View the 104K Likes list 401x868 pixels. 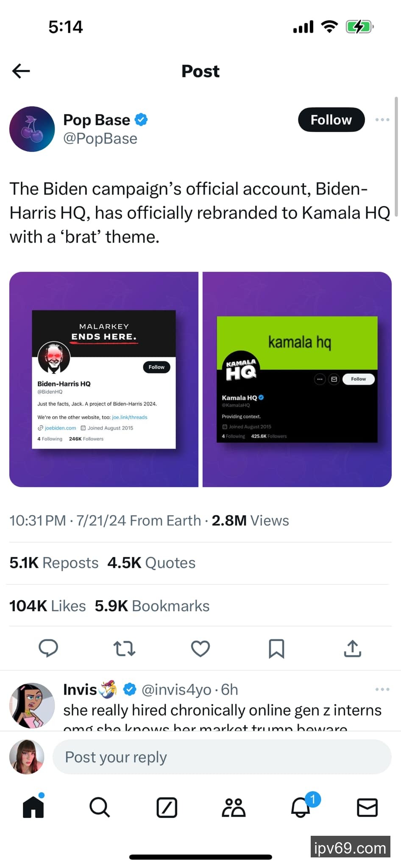[47, 606]
